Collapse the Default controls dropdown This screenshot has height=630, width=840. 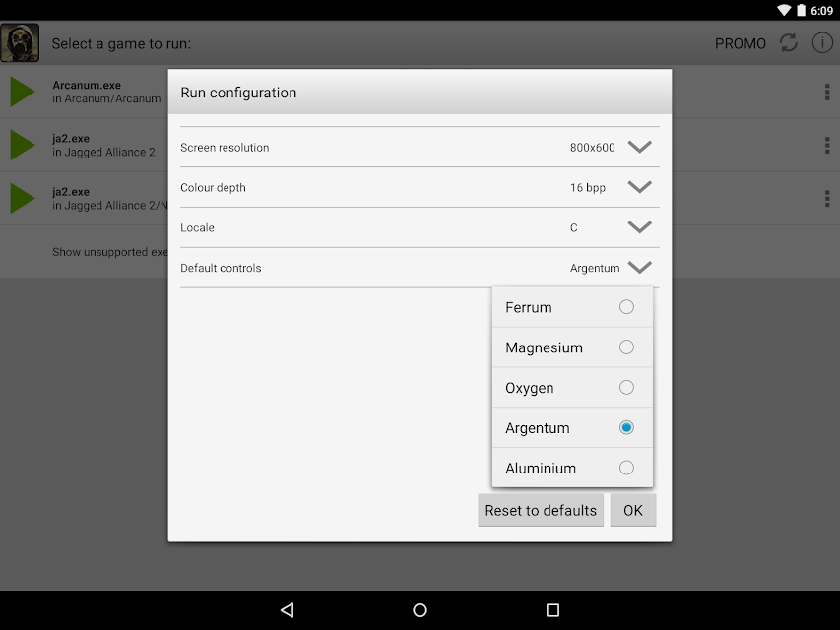coord(640,268)
